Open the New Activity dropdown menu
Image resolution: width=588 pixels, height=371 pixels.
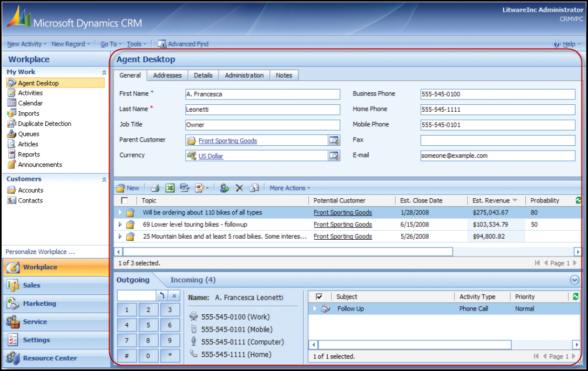point(26,44)
